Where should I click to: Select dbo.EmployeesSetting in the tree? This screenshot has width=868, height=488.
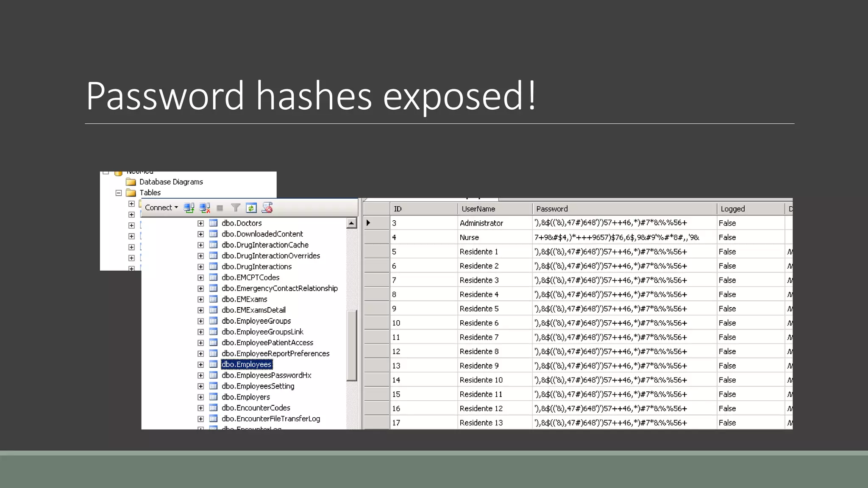click(258, 386)
